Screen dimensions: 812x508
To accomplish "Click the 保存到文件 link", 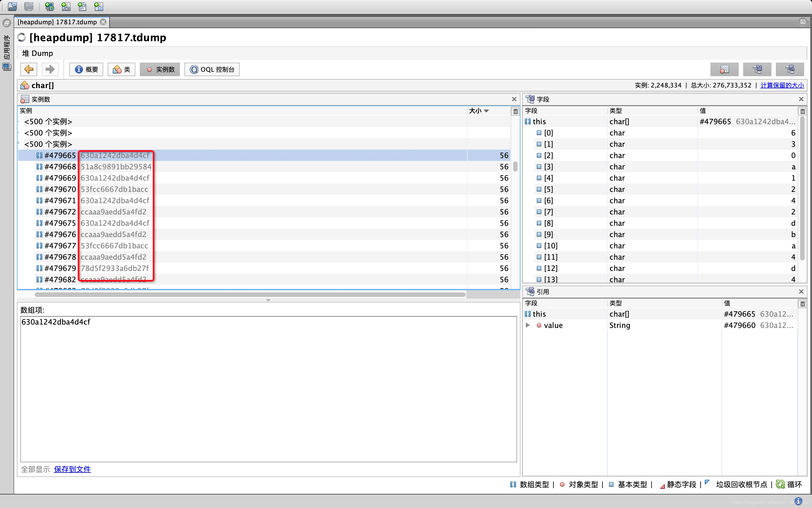I will point(72,469).
